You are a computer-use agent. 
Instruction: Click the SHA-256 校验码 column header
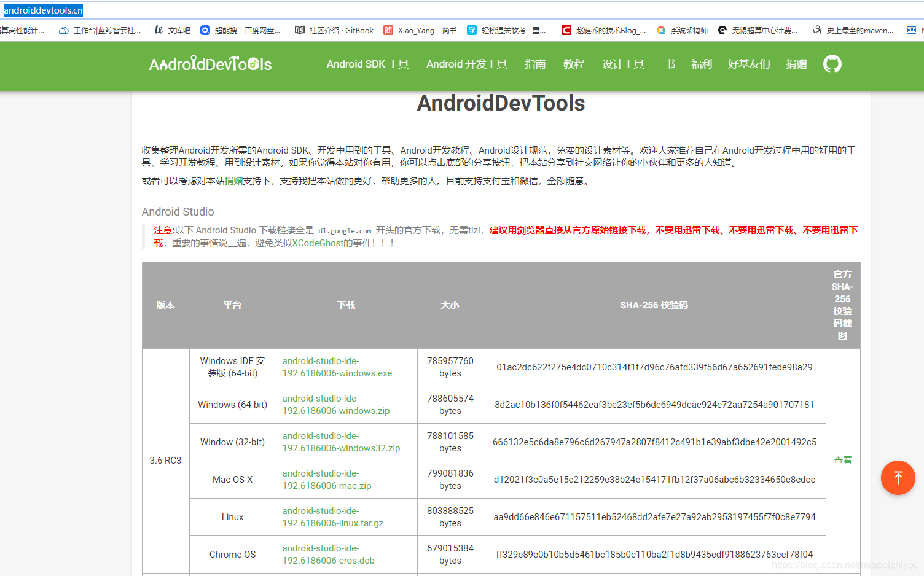click(x=654, y=305)
